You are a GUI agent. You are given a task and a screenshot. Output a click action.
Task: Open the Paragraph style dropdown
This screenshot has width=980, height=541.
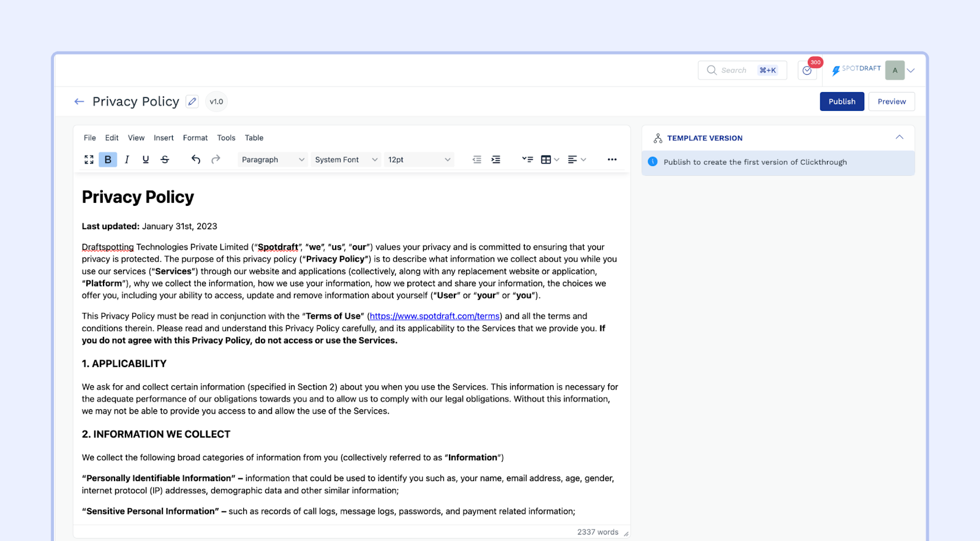click(273, 159)
